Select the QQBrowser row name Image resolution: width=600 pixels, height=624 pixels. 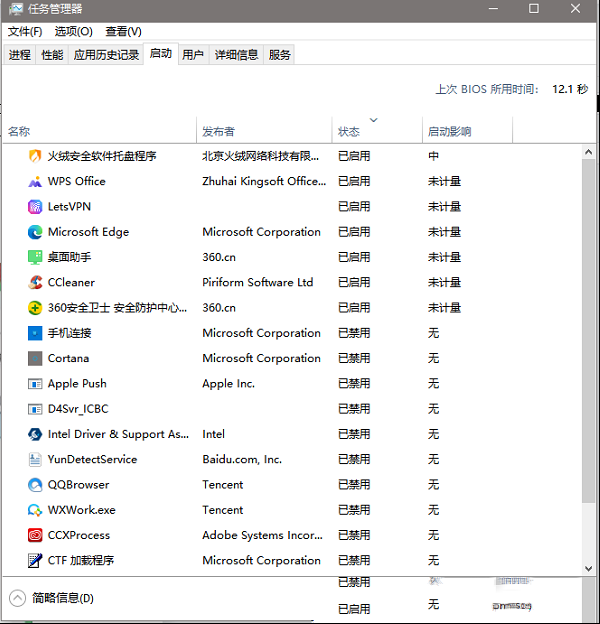point(78,485)
